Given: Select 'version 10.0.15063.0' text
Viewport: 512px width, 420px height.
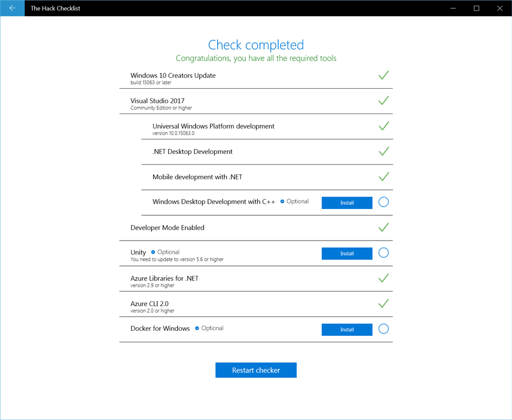Looking at the screenshot, I should [x=173, y=133].
